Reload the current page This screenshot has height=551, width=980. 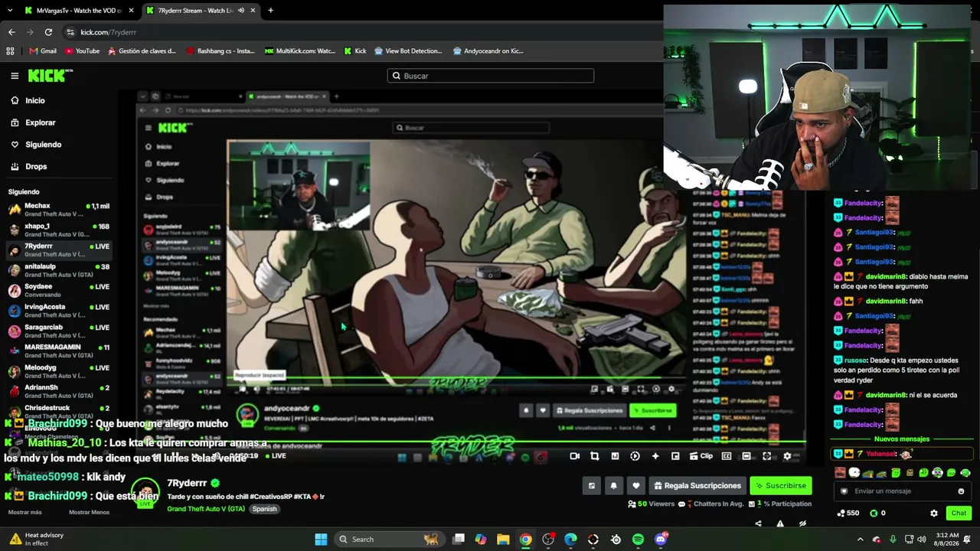[x=48, y=32]
